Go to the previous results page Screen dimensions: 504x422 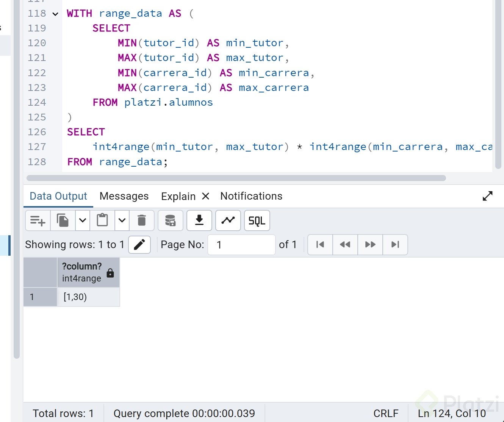click(345, 245)
